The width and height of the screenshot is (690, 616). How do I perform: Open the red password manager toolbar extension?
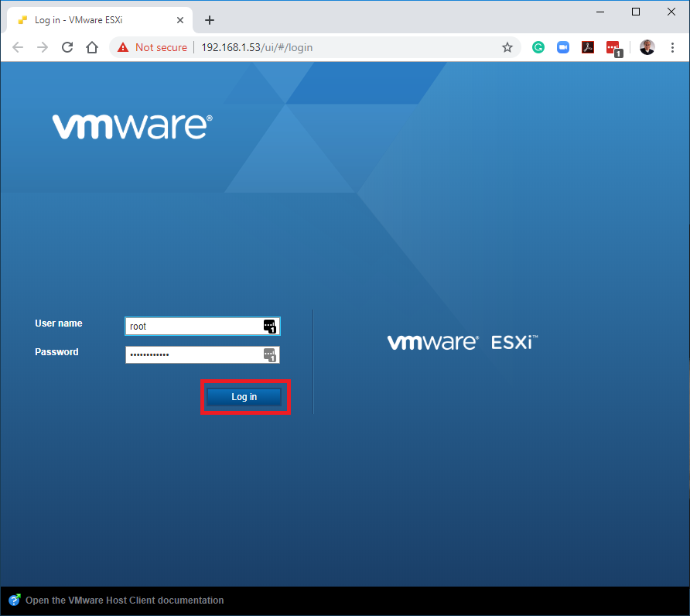point(613,48)
